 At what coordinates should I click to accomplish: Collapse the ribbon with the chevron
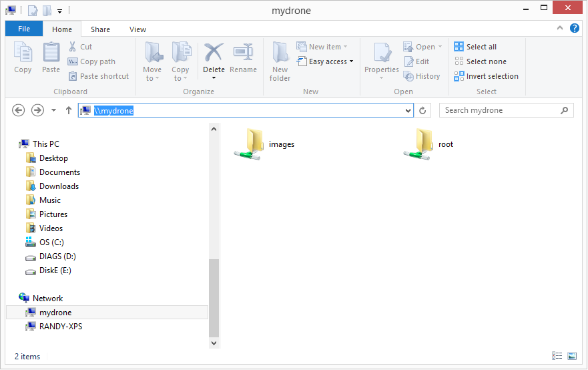point(560,29)
